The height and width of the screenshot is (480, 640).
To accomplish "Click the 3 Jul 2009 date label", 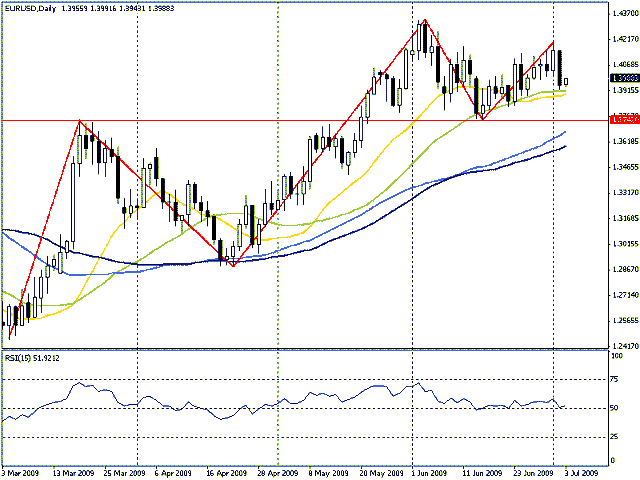I will tap(582, 473).
